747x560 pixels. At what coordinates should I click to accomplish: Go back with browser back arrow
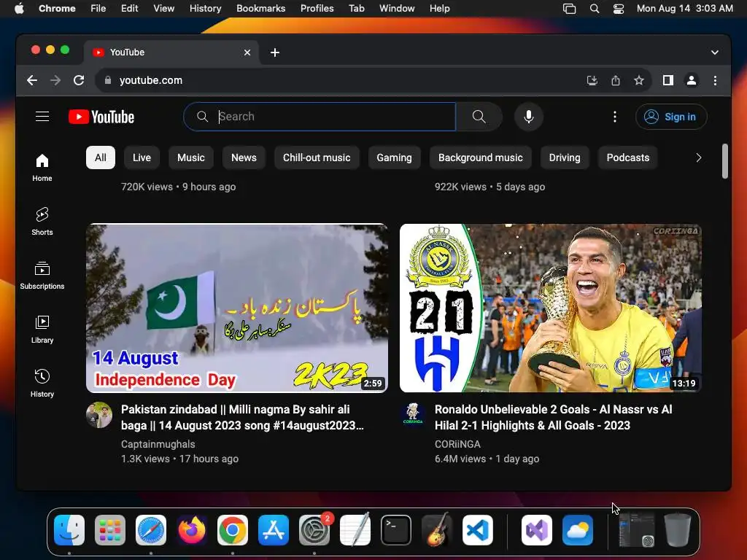[x=32, y=80]
